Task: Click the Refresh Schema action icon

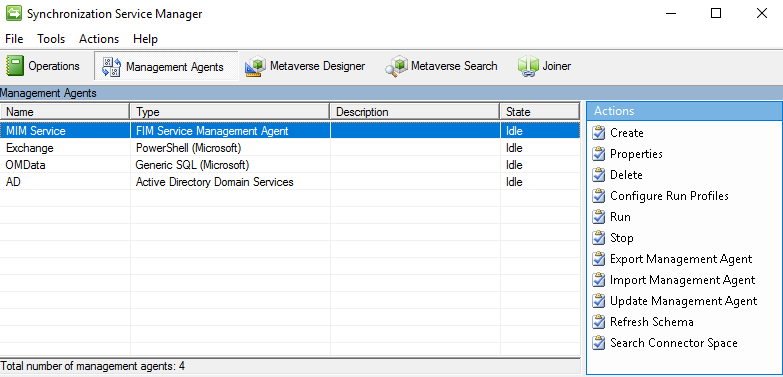Action: tap(598, 322)
